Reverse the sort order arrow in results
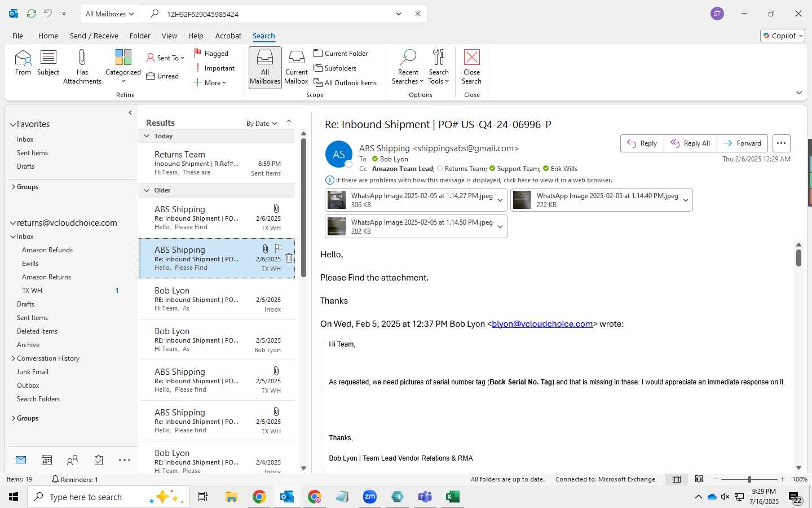The width and height of the screenshot is (812, 508). [289, 123]
